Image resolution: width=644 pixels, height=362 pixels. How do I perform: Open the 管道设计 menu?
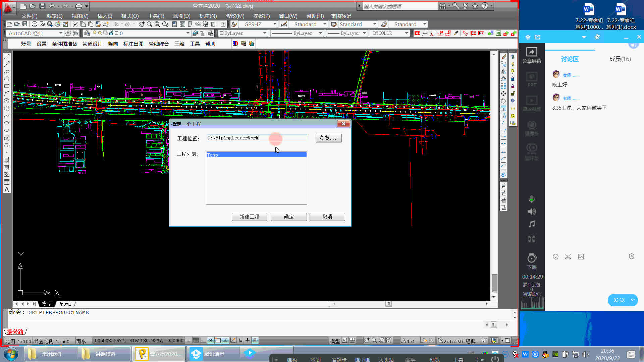(x=92, y=44)
